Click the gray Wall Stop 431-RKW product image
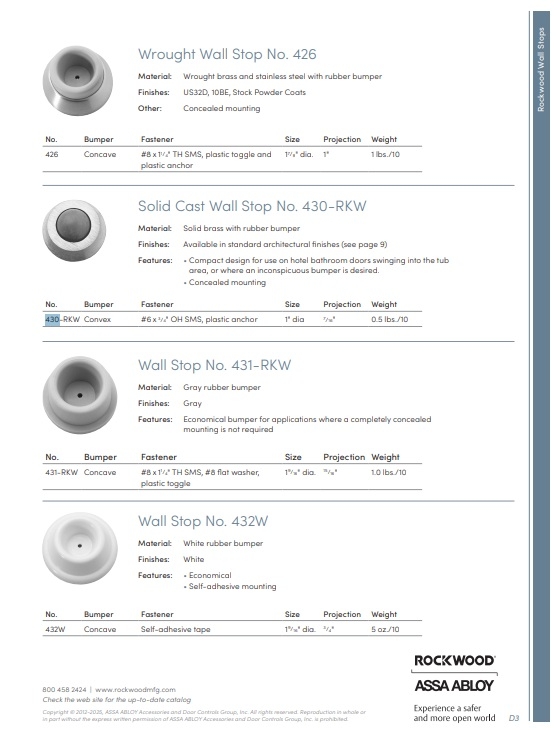The image size is (556, 730). point(80,394)
